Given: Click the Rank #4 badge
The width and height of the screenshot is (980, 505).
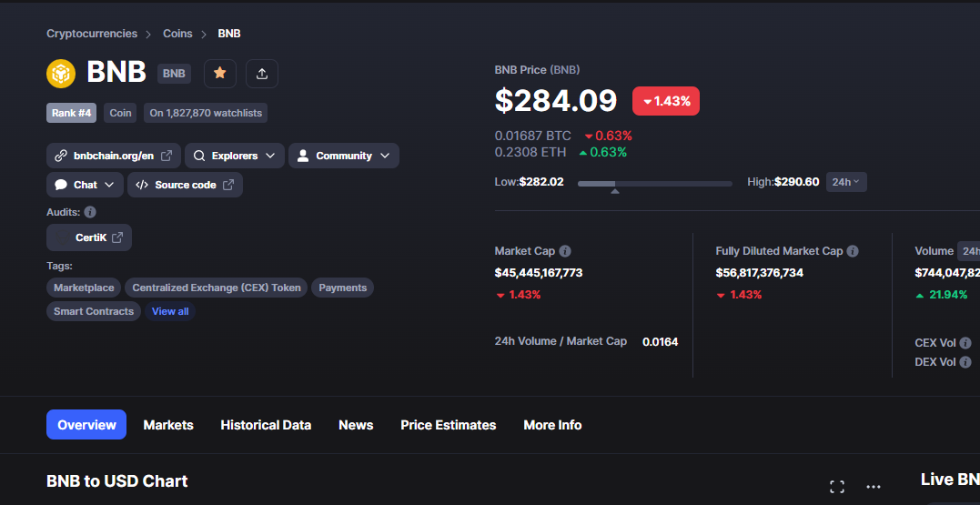Looking at the screenshot, I should tap(71, 113).
